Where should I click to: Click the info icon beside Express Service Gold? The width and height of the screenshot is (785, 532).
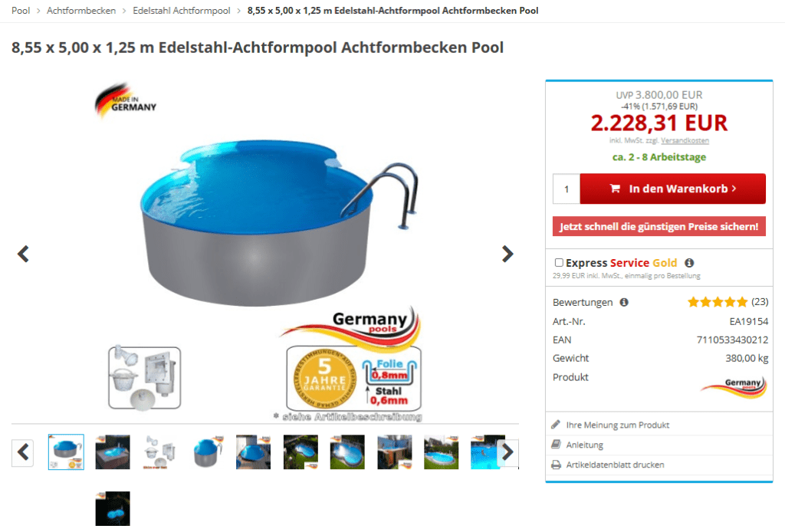689,263
